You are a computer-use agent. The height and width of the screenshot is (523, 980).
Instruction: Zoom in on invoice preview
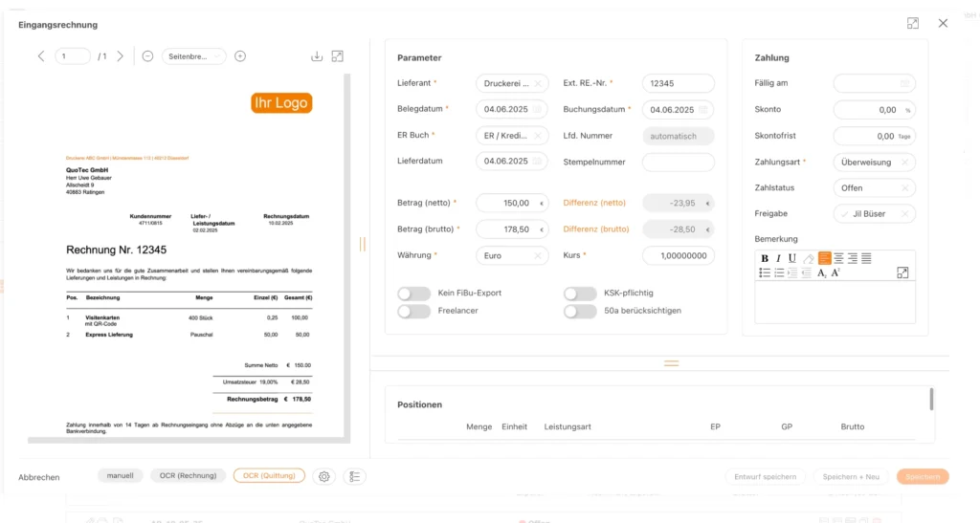[x=240, y=56]
